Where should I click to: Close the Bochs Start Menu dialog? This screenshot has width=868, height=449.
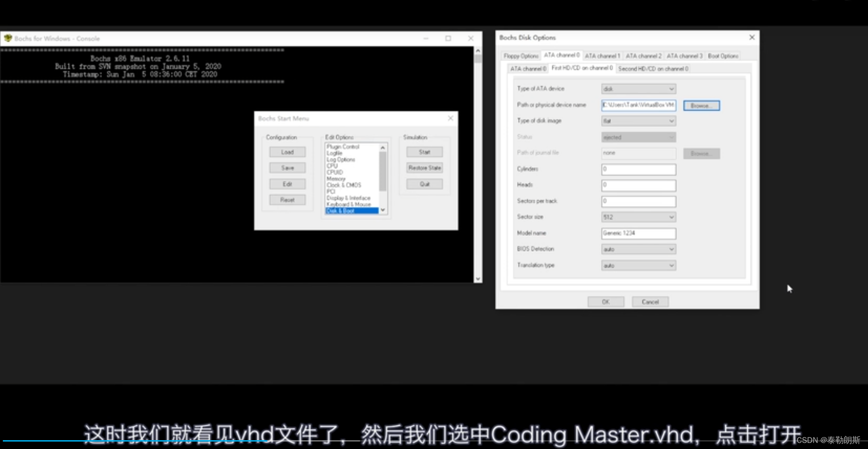coord(450,118)
